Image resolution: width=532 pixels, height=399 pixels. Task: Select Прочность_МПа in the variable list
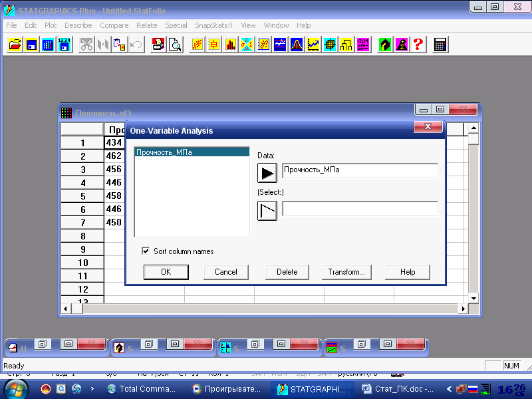[x=192, y=152]
